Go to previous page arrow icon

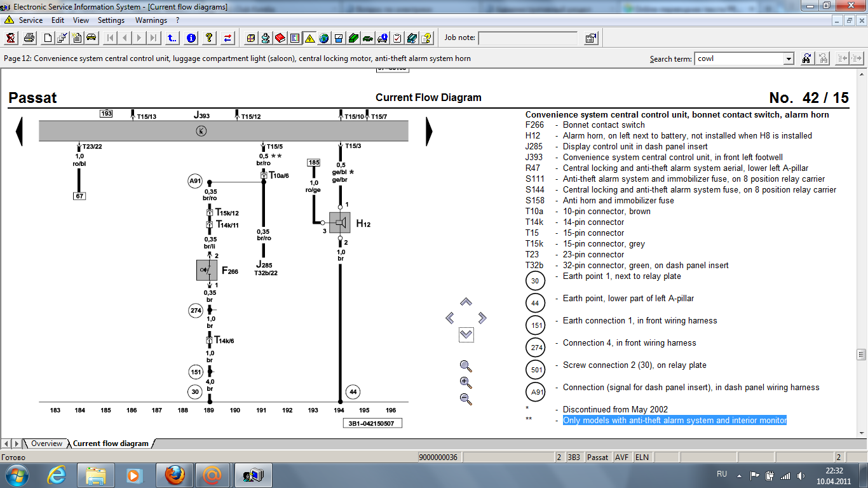pos(125,38)
